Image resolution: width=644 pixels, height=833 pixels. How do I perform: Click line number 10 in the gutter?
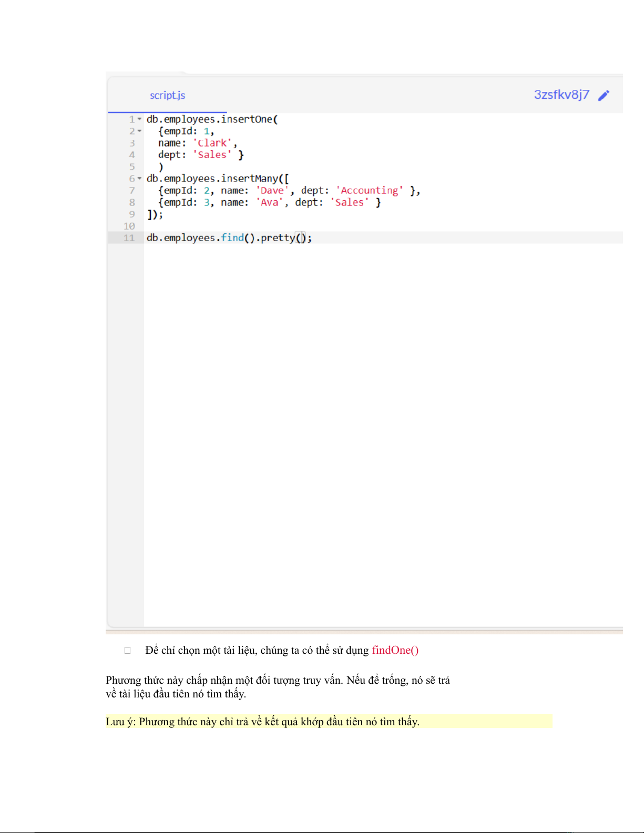129,227
